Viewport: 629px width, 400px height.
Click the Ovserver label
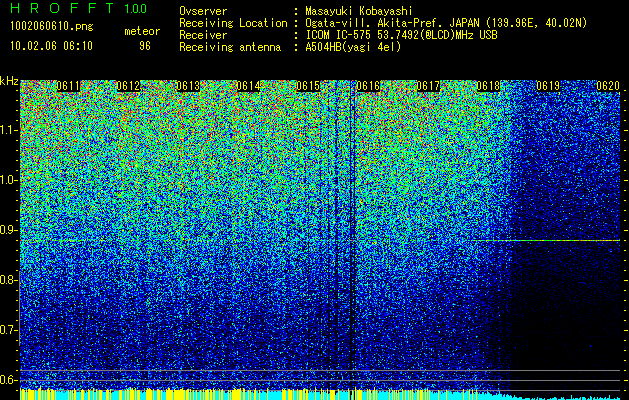click(x=203, y=11)
